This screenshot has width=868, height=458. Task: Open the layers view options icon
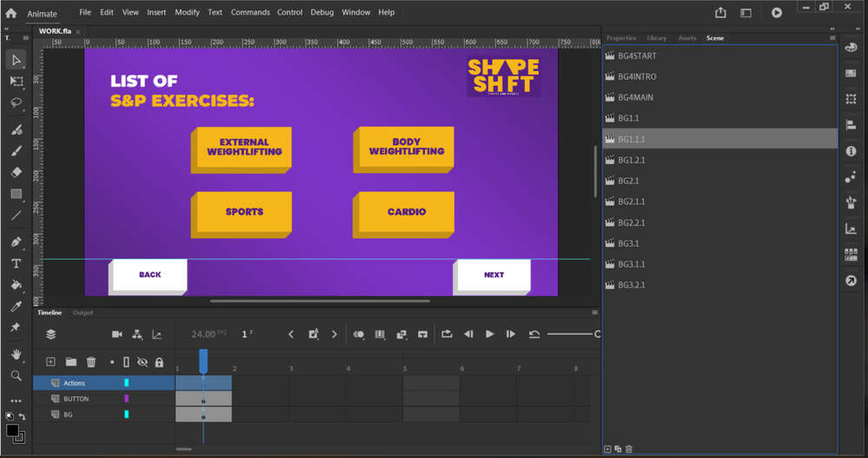pyautogui.click(x=51, y=335)
